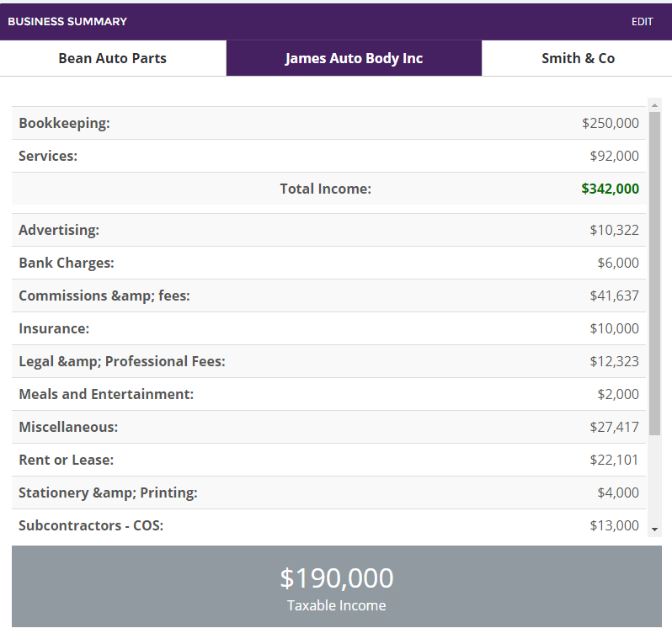Click Meals and Entertainment row
Viewport: 672px width, 639px height.
point(328,394)
